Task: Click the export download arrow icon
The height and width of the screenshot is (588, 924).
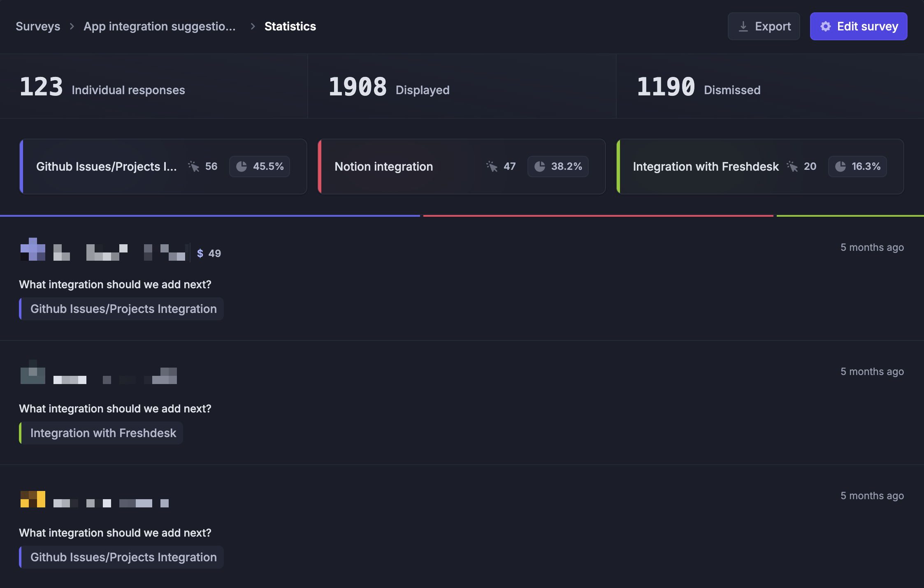Action: click(743, 26)
